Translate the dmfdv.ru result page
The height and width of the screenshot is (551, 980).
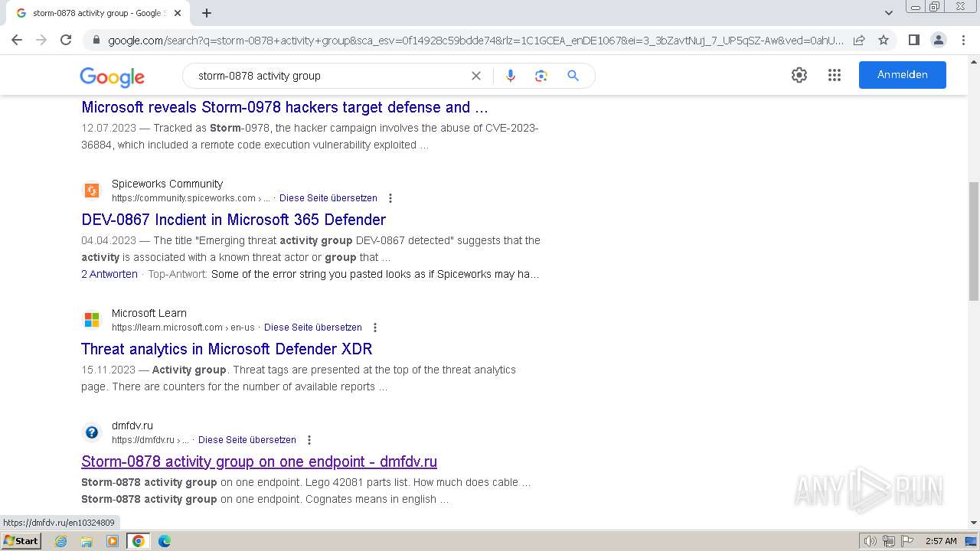click(247, 440)
